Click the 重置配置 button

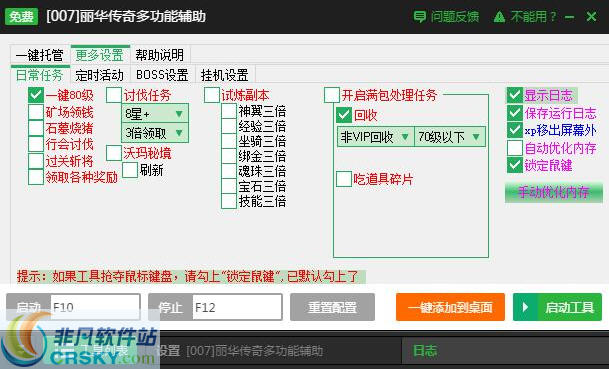332,307
